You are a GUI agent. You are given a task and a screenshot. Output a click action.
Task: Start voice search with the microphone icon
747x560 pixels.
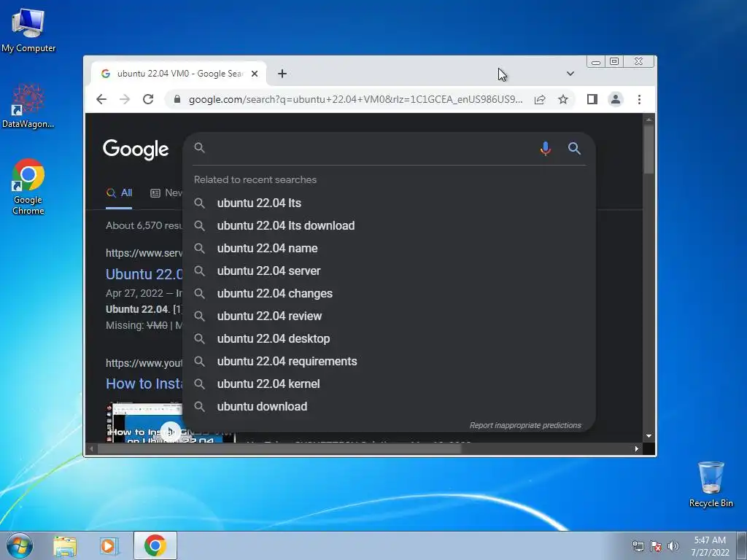(546, 149)
